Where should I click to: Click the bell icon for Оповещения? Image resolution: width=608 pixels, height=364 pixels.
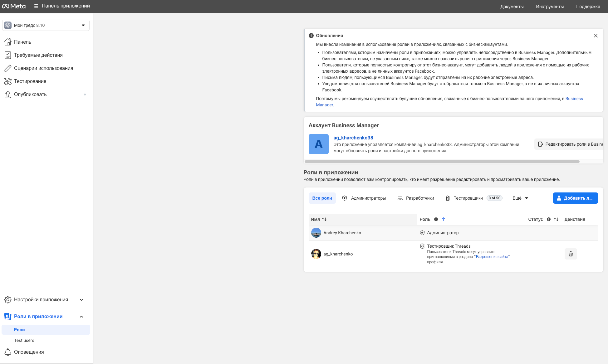pyautogui.click(x=8, y=352)
